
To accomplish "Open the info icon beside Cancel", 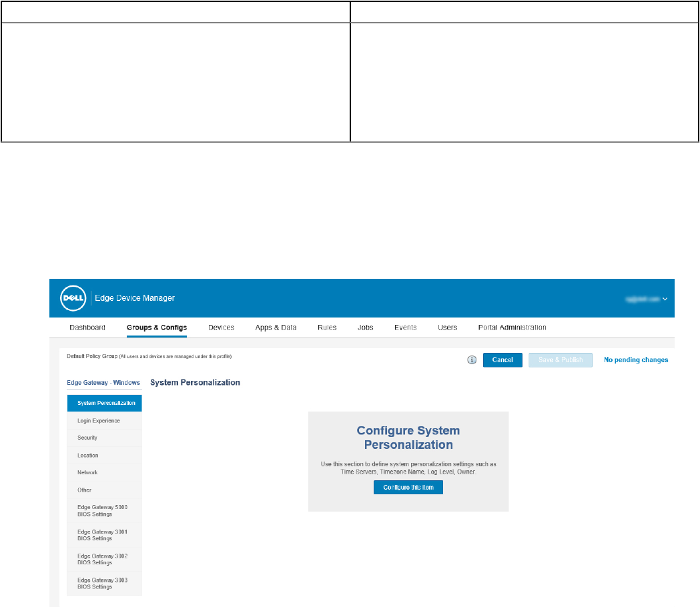I will click(x=472, y=360).
